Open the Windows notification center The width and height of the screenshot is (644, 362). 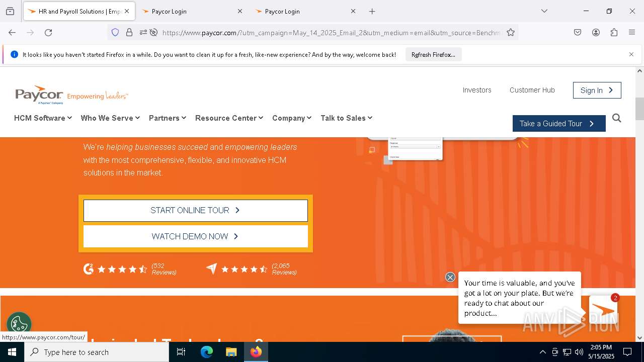pyautogui.click(x=627, y=352)
